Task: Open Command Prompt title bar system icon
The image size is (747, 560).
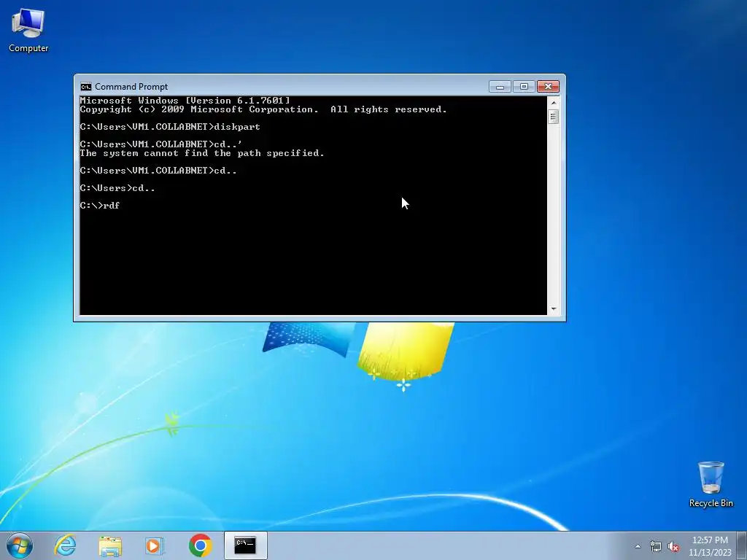Action: pos(86,87)
